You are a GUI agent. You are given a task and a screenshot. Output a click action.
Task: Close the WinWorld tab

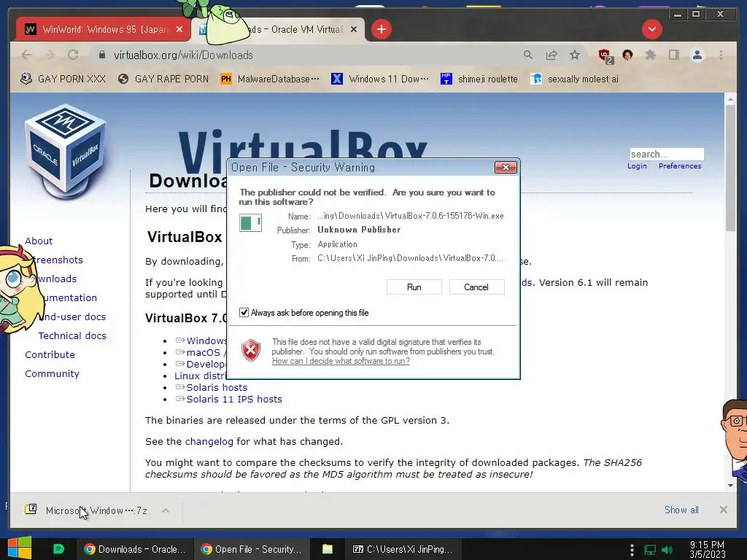179,29
